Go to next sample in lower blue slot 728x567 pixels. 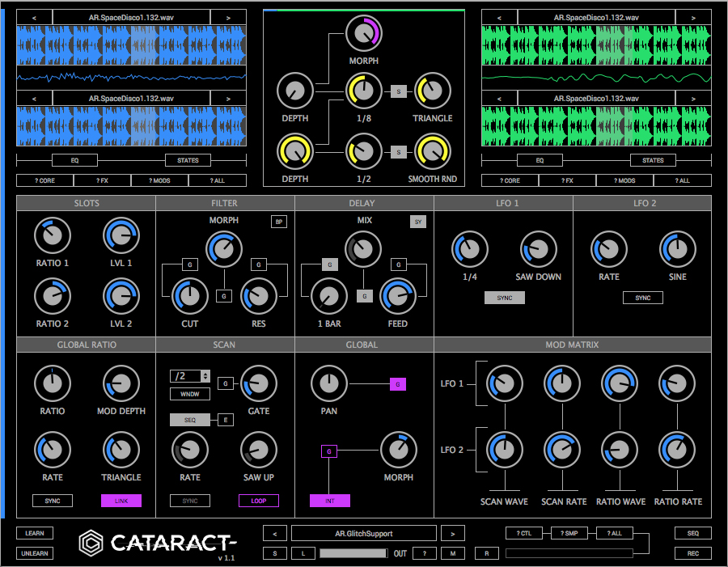[228, 99]
